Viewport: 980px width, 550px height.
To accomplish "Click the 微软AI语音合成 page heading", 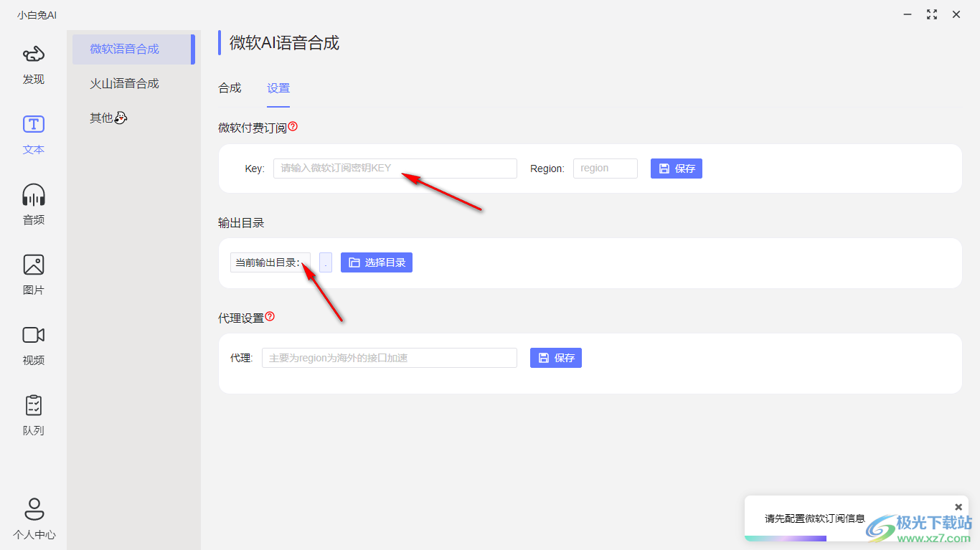I will pyautogui.click(x=284, y=43).
